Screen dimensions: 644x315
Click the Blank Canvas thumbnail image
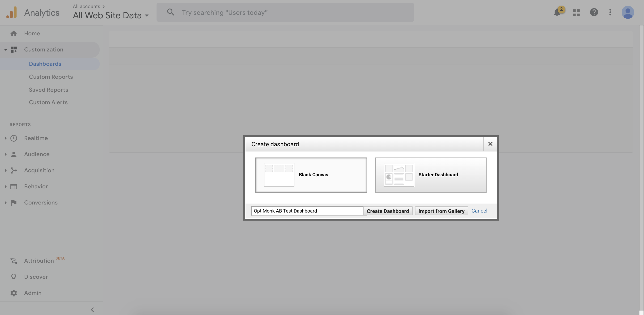279,175
